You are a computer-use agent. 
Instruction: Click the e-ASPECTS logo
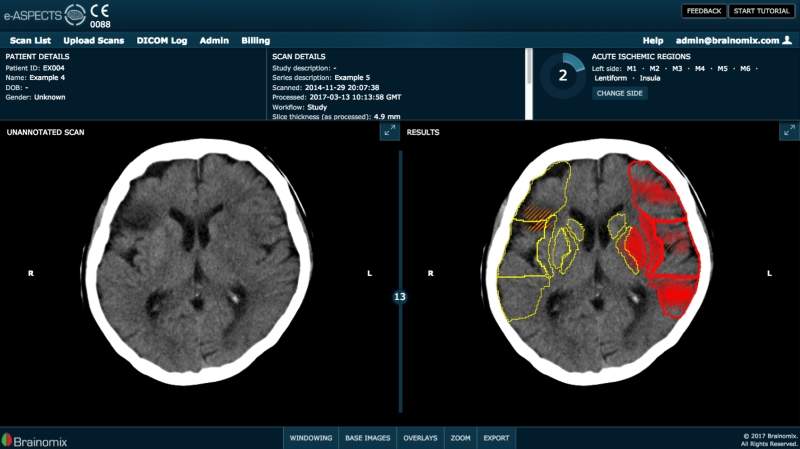(43, 15)
